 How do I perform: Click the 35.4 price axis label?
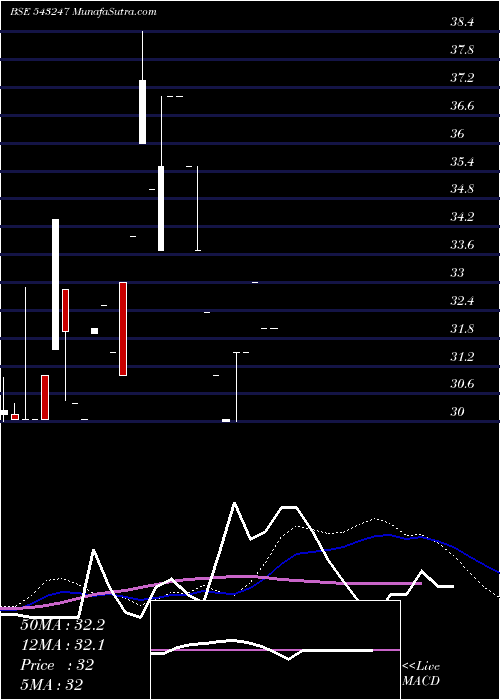tap(462, 162)
